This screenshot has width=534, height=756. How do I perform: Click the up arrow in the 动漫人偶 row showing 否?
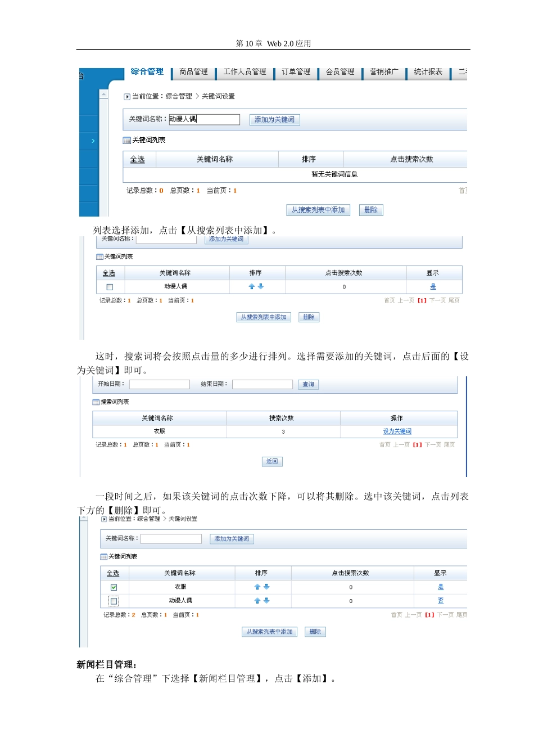pyautogui.click(x=257, y=601)
